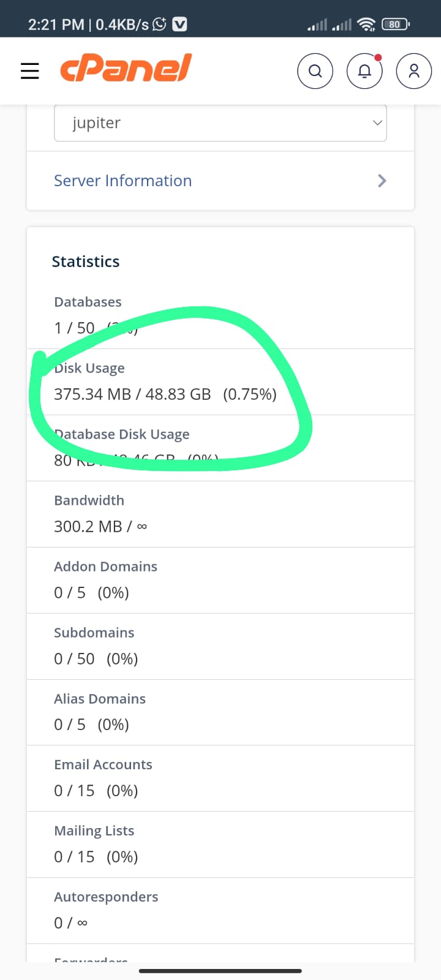
Task: Open the Subdomains statistic
Action: click(221, 646)
